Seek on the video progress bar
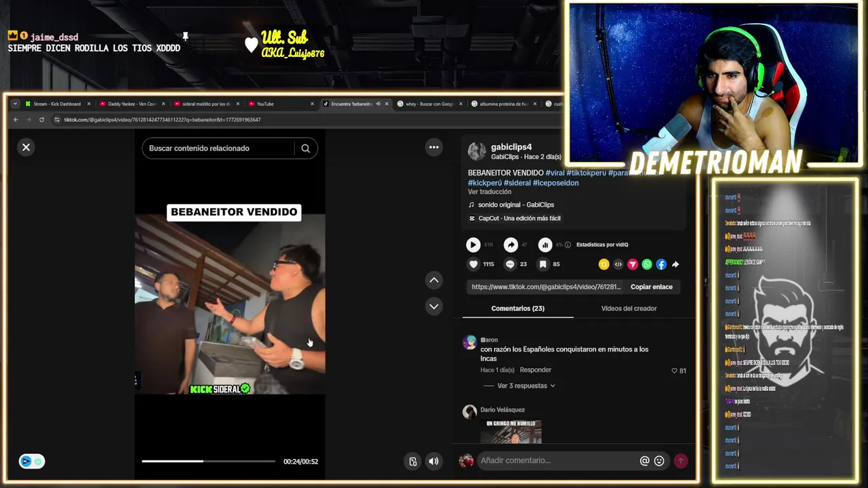868x488 pixels. (x=208, y=461)
